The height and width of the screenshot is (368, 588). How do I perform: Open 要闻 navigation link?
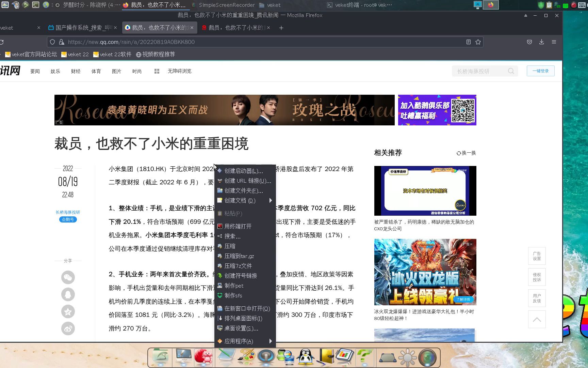pos(35,71)
